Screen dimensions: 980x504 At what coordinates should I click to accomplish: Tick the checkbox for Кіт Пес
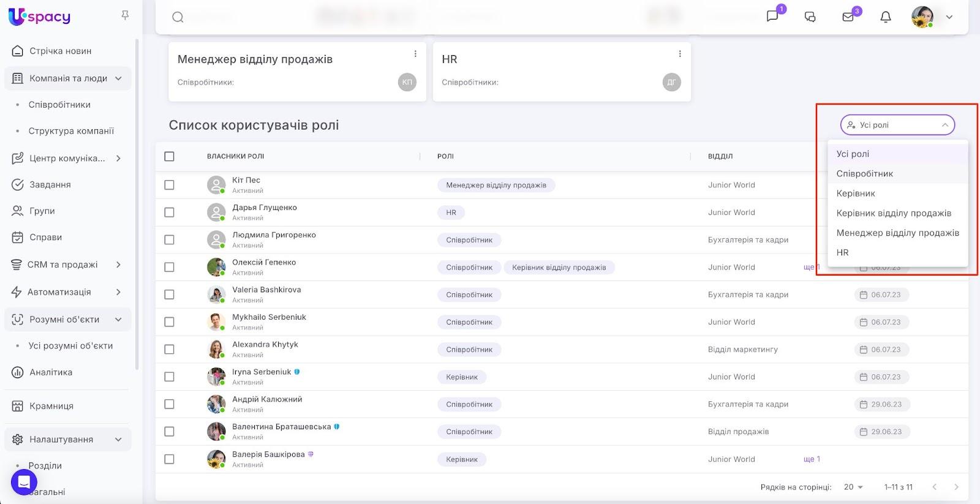pos(170,185)
